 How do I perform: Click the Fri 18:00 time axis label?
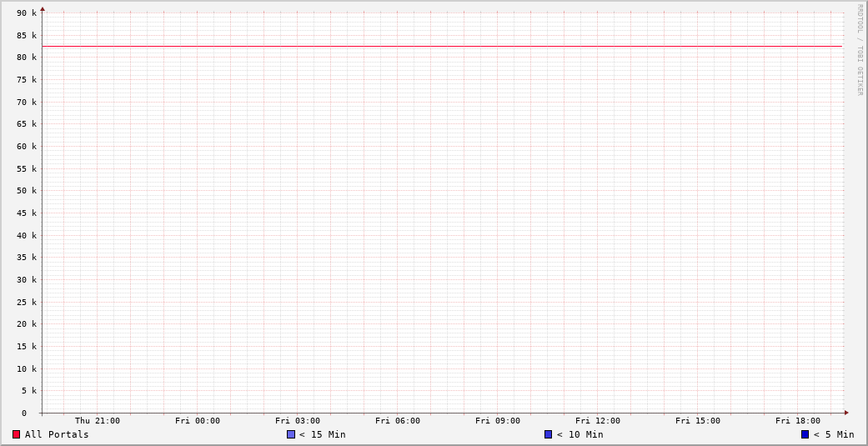click(x=798, y=421)
